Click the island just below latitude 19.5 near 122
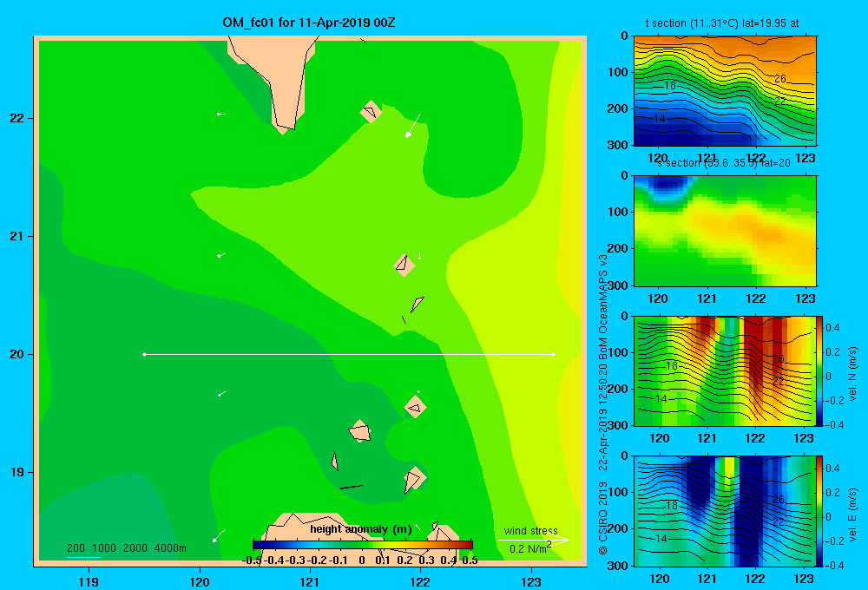This screenshot has height=590, width=868. [415, 407]
